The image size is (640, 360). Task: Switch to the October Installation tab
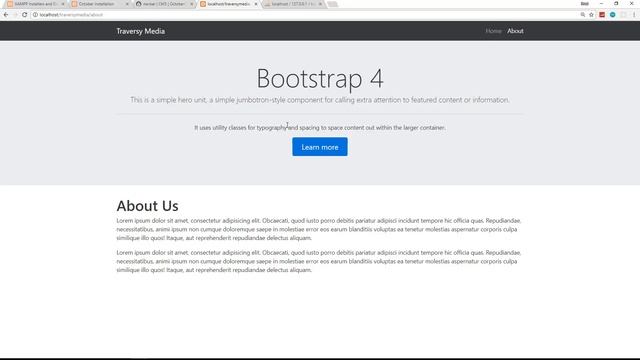click(99, 4)
